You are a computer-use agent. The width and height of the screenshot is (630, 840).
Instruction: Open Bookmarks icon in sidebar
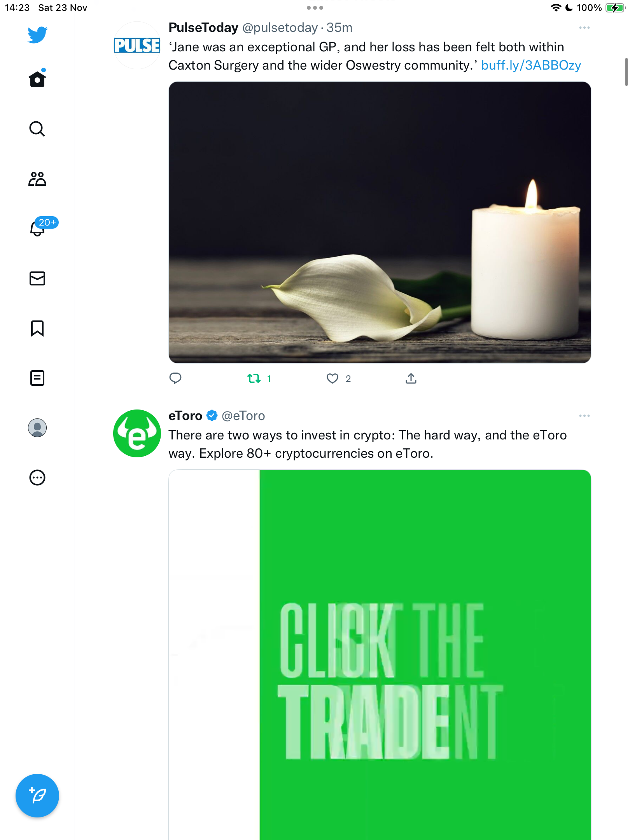(x=37, y=328)
